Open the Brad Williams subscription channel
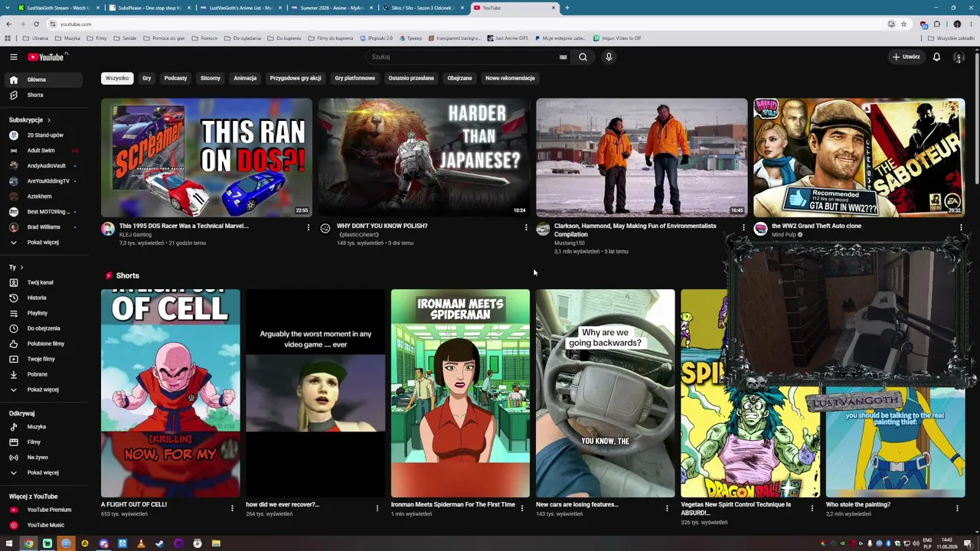Viewport: 980px width, 551px height. tap(43, 227)
